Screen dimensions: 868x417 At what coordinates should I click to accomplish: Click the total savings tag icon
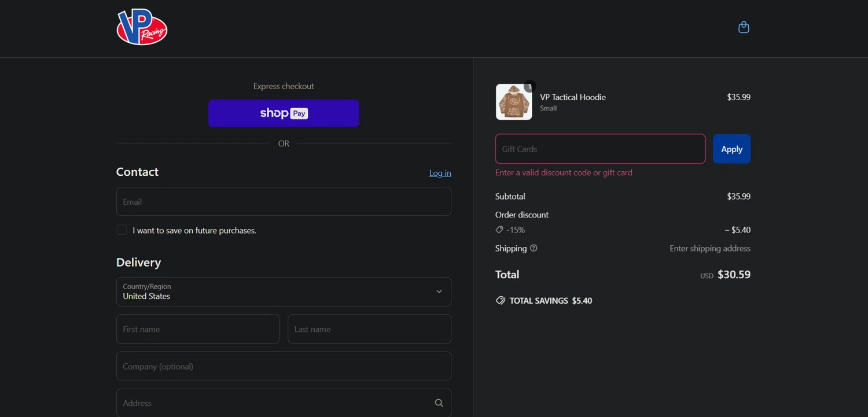click(x=501, y=301)
